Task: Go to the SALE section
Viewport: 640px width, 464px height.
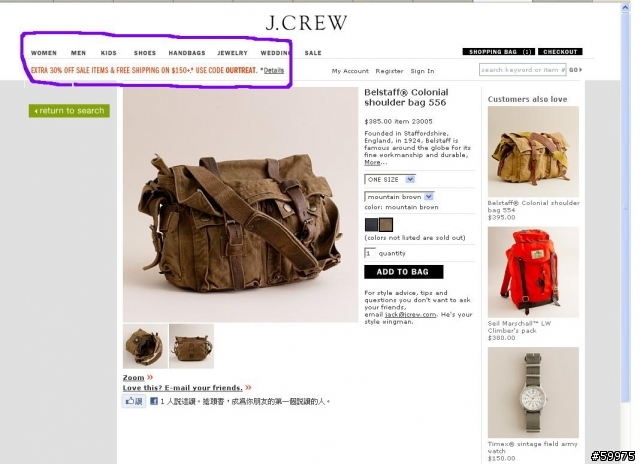Action: [313, 53]
